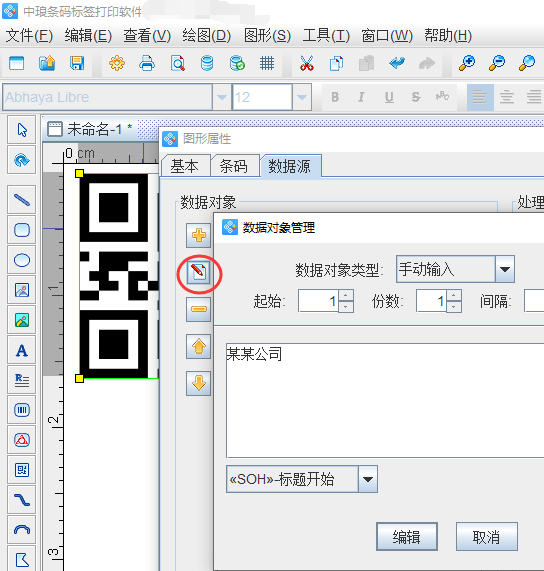Image resolution: width=544 pixels, height=571 pixels.
Task: Toggle italic formatting button
Action: (x=361, y=97)
